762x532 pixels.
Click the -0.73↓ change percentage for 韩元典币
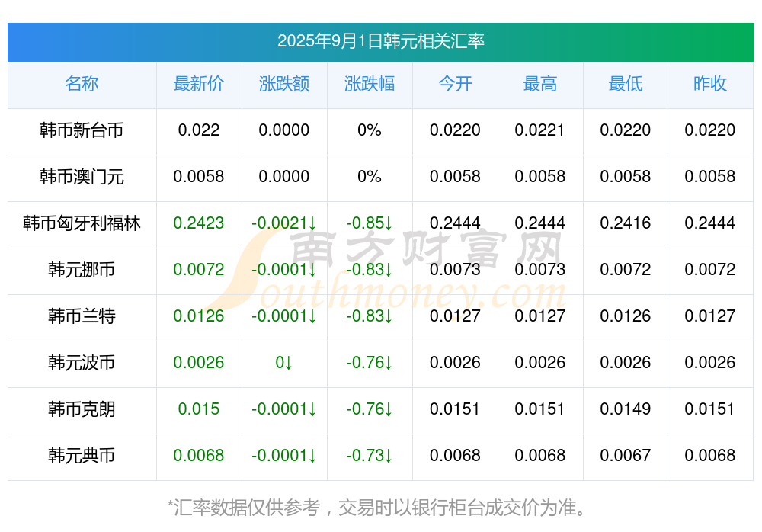pyautogui.click(x=370, y=456)
